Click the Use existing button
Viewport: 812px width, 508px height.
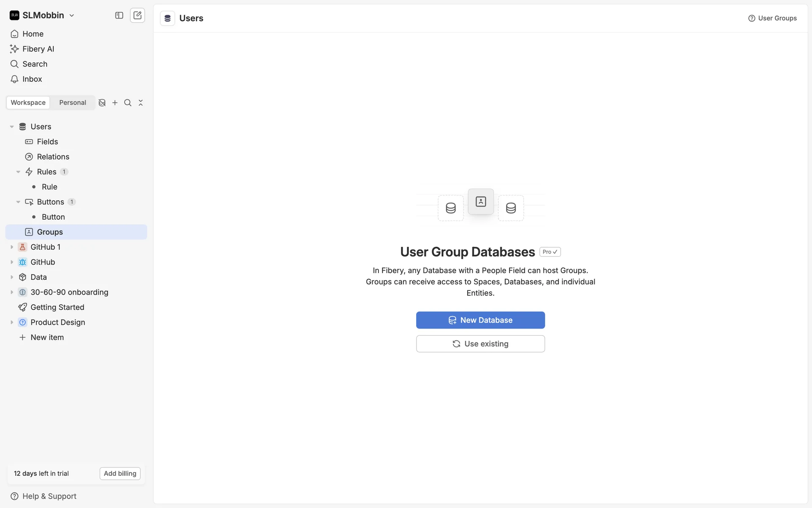(480, 344)
